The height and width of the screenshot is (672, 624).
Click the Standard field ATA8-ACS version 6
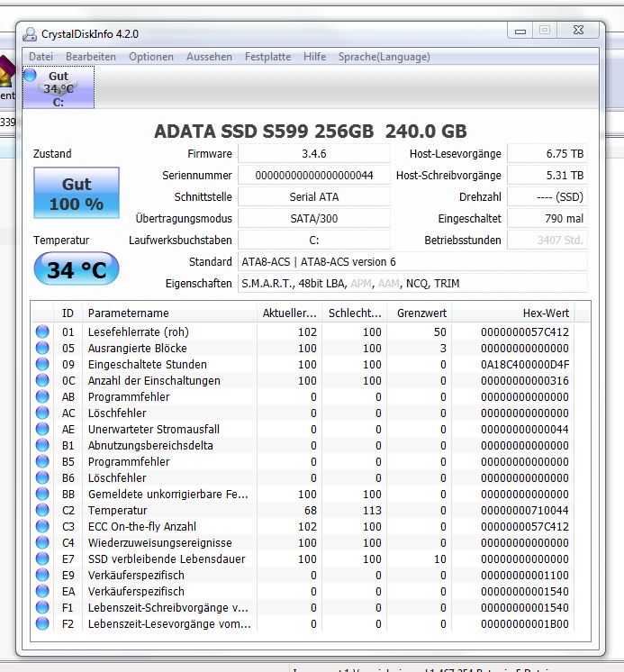[x=413, y=262]
